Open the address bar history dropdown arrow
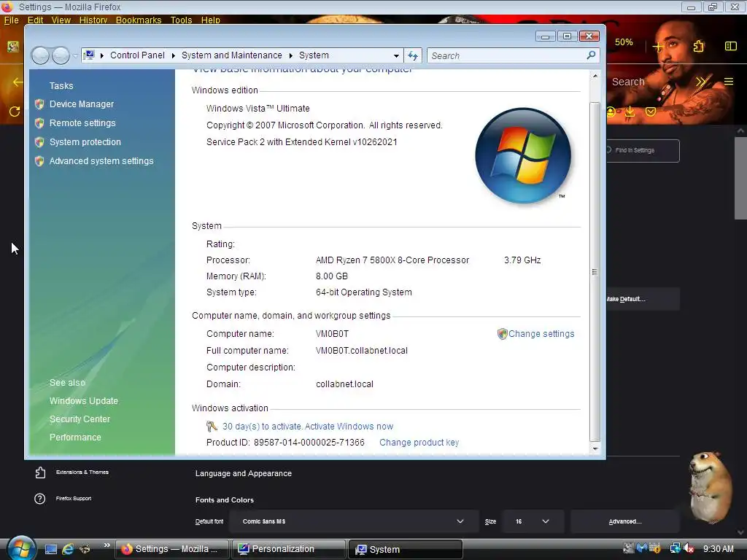 (x=396, y=55)
